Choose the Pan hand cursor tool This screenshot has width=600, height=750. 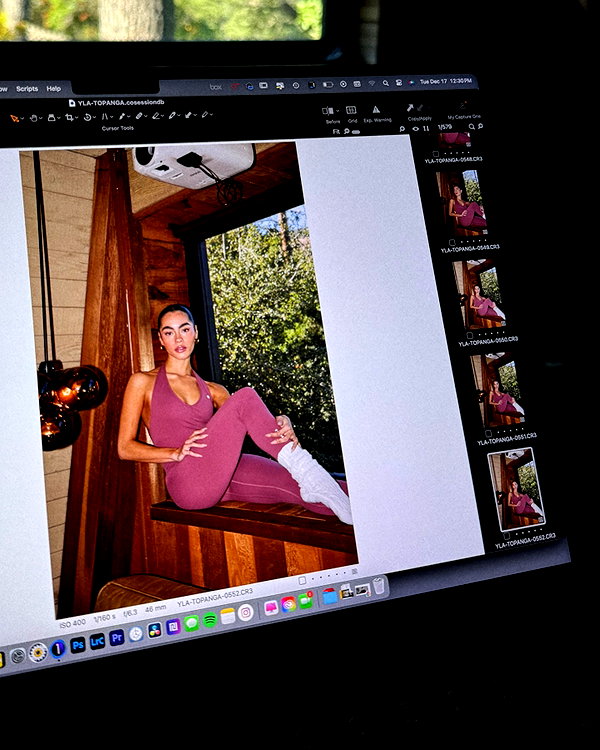click(x=33, y=118)
